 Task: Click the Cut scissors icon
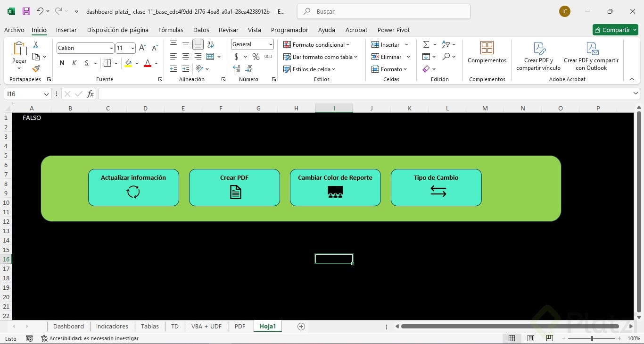(x=36, y=45)
